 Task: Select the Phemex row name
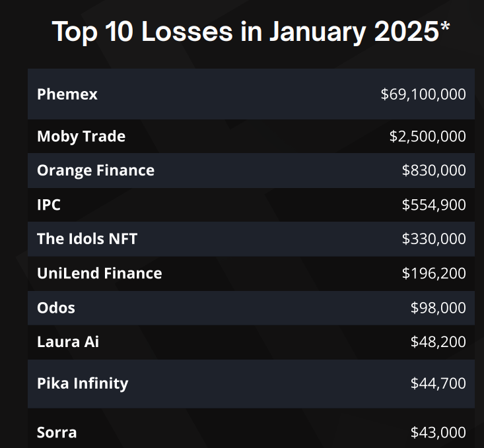click(67, 94)
